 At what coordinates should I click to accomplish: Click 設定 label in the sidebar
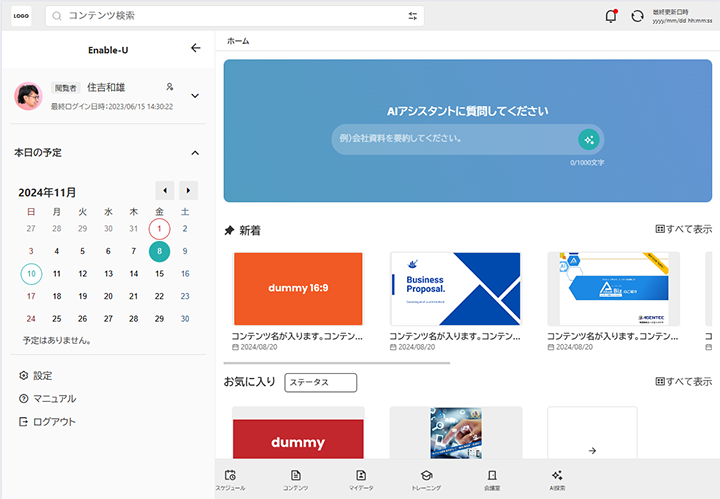[43, 376]
